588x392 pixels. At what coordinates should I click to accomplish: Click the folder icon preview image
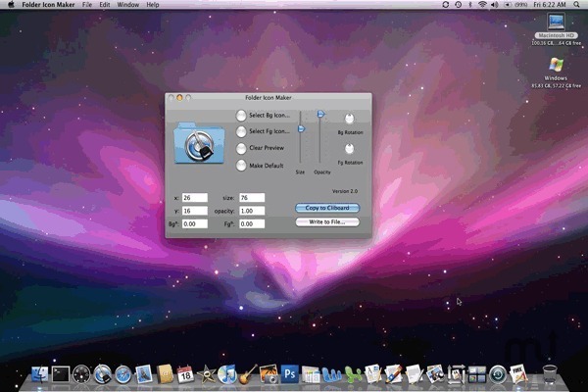(199, 143)
